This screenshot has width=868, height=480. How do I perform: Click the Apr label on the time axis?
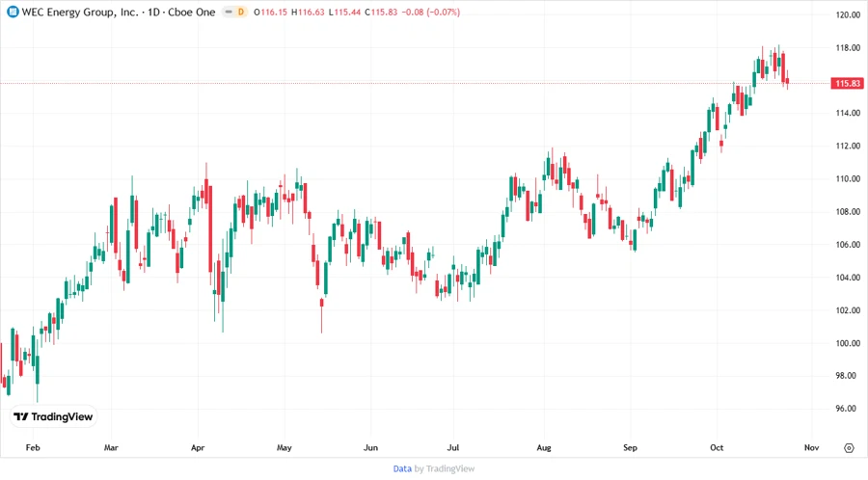click(198, 447)
